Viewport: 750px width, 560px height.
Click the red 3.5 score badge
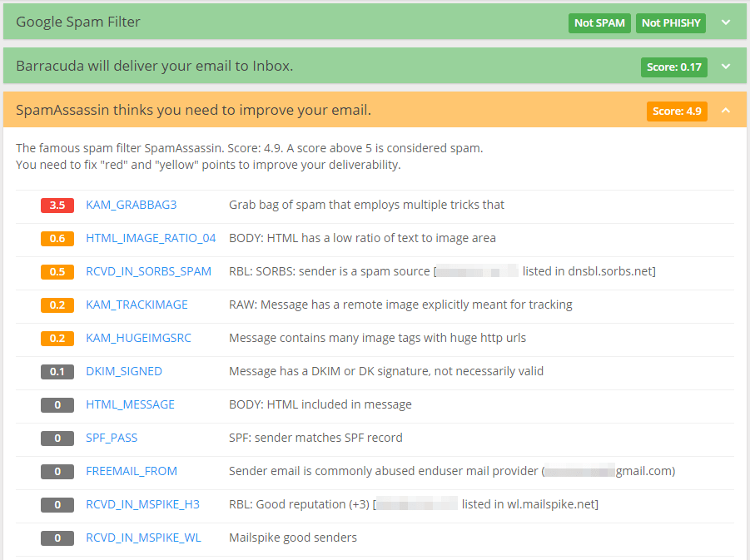(x=57, y=206)
